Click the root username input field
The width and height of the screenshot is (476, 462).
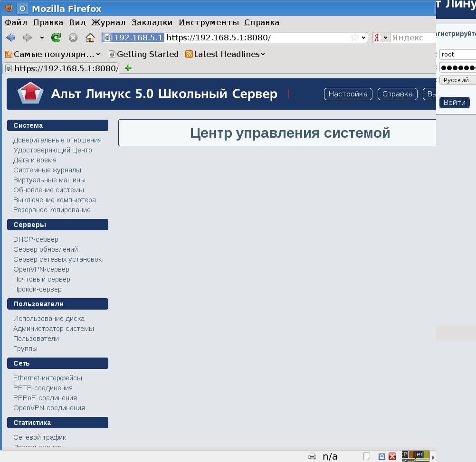click(x=457, y=55)
